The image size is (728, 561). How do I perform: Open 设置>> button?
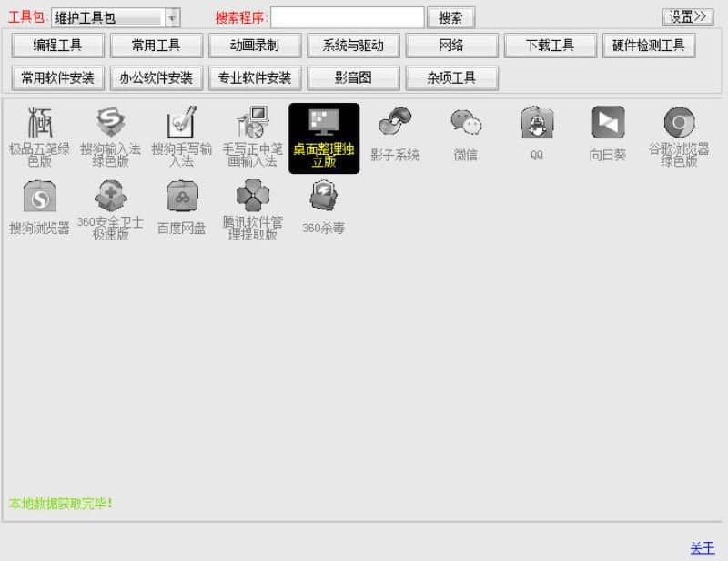pos(688,17)
